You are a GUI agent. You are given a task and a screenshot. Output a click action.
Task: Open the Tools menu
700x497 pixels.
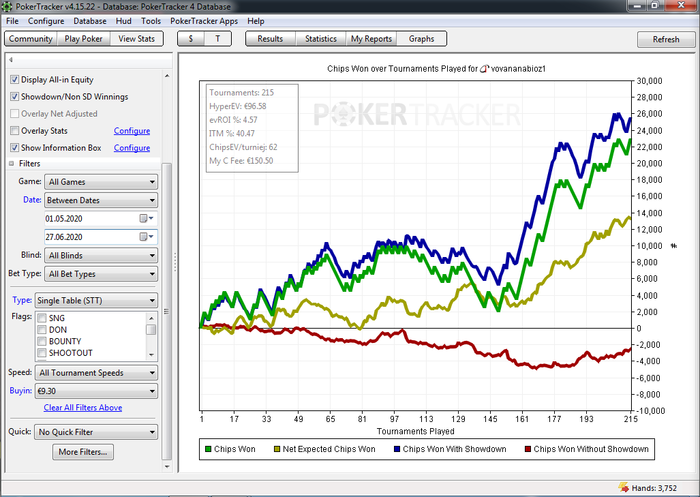[151, 21]
